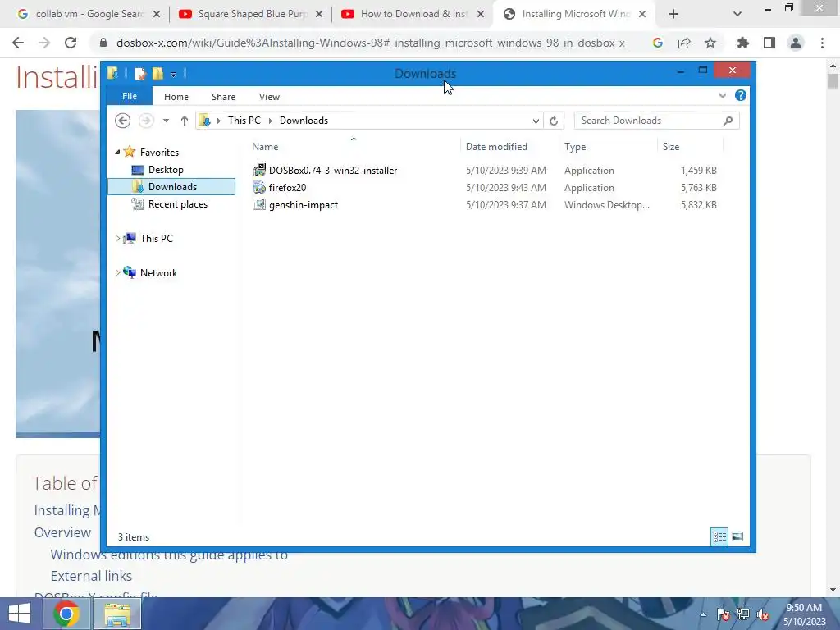Go back in Chrome browser
This screenshot has height=630, width=840.
pyautogui.click(x=18, y=43)
